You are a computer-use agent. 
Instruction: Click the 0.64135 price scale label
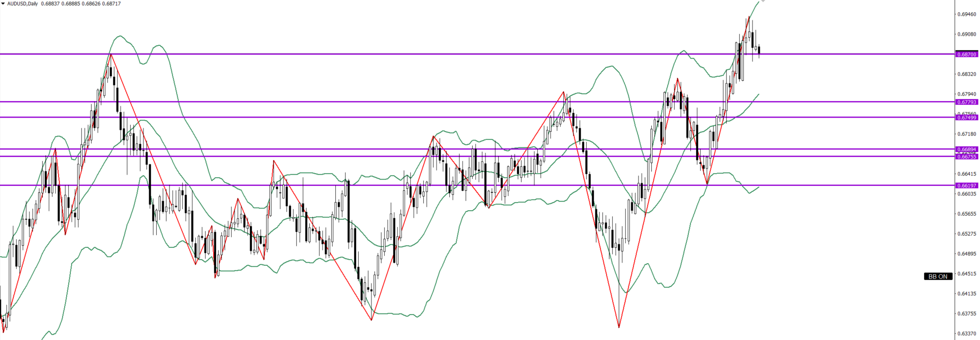coord(966,294)
